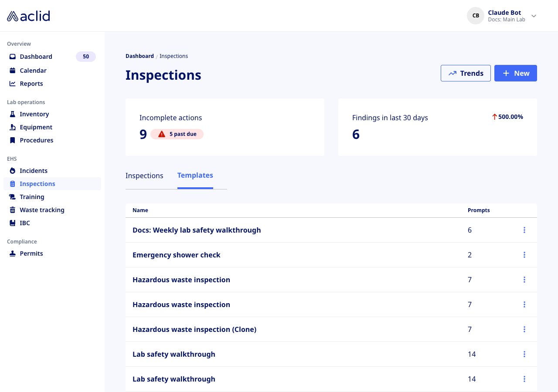Click the Trends button
Image resolution: width=558 pixels, height=392 pixels.
(466, 73)
